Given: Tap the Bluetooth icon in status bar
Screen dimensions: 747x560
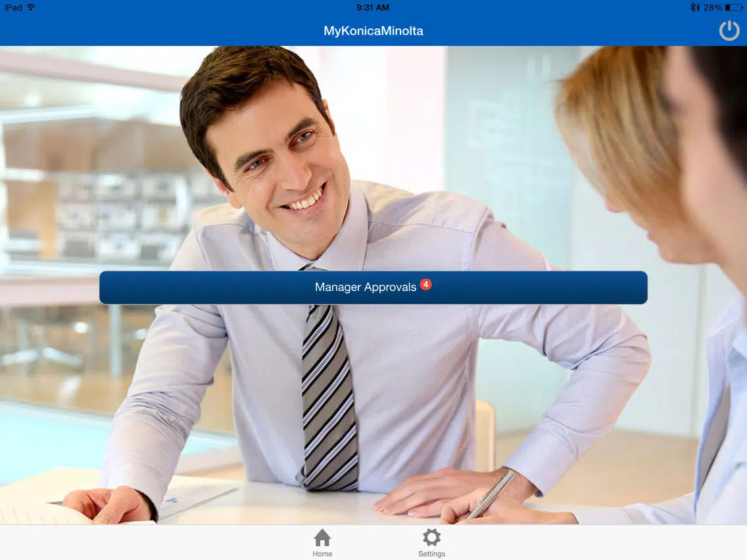Looking at the screenshot, I should pos(694,8).
